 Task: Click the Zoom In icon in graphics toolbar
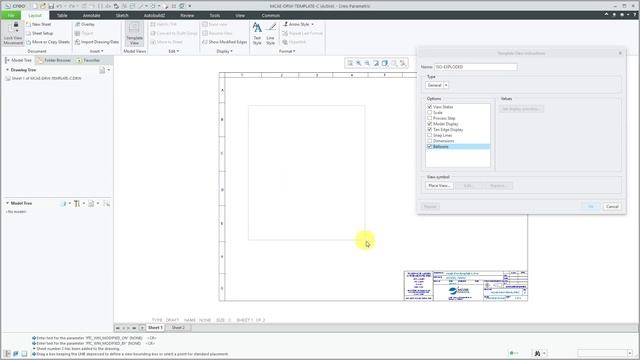[x=358, y=63]
